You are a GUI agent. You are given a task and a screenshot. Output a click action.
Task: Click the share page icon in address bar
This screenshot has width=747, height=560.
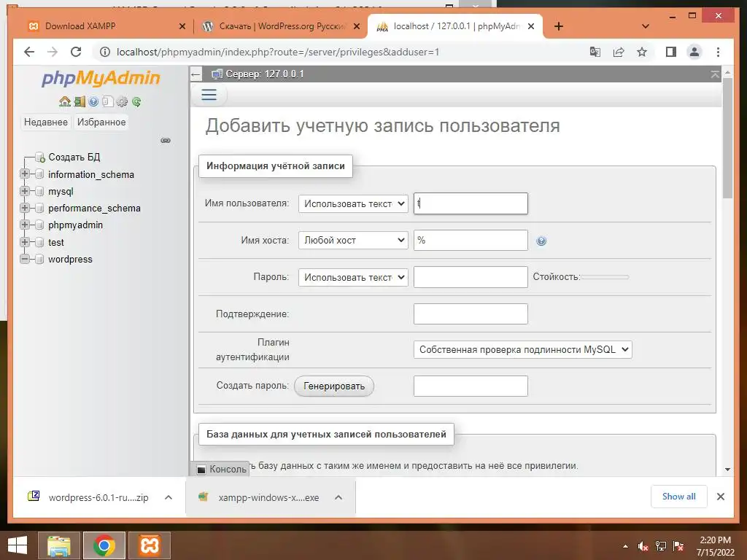pyautogui.click(x=619, y=52)
